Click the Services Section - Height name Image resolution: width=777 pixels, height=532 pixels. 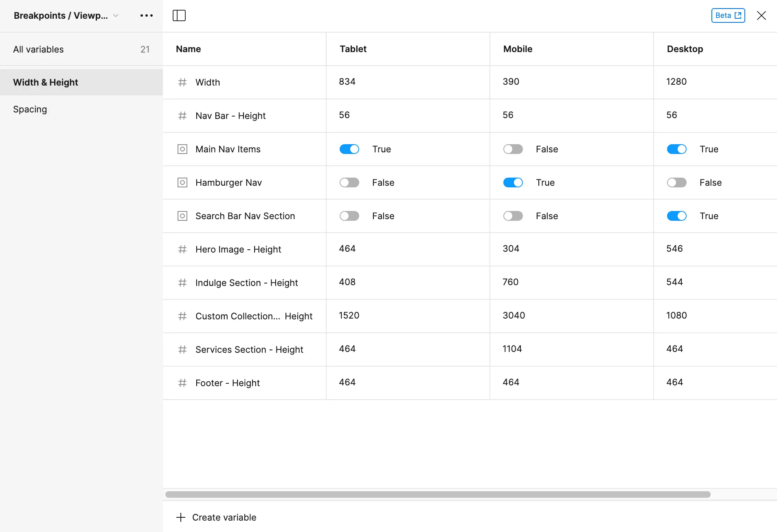point(249,350)
